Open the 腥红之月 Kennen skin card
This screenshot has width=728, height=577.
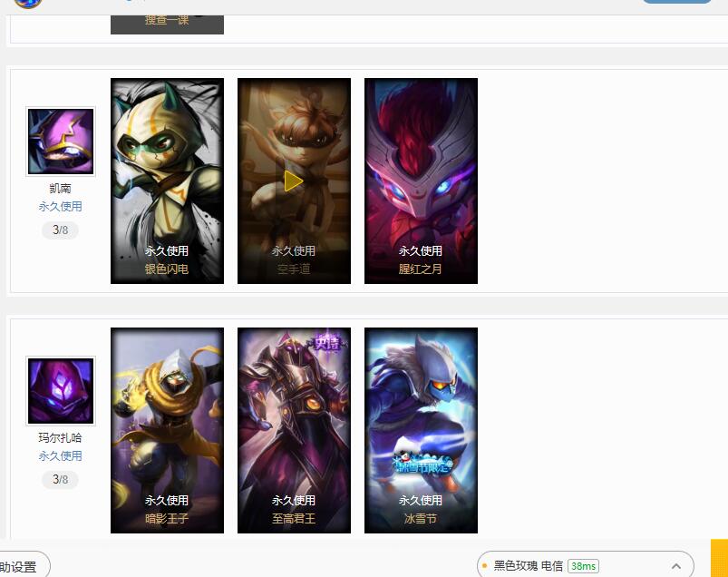coord(421,181)
